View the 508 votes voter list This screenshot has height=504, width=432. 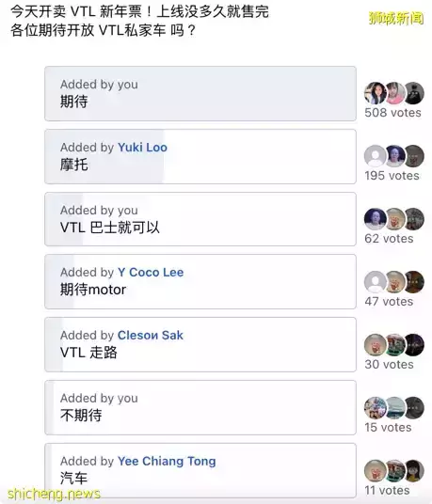[392, 113]
